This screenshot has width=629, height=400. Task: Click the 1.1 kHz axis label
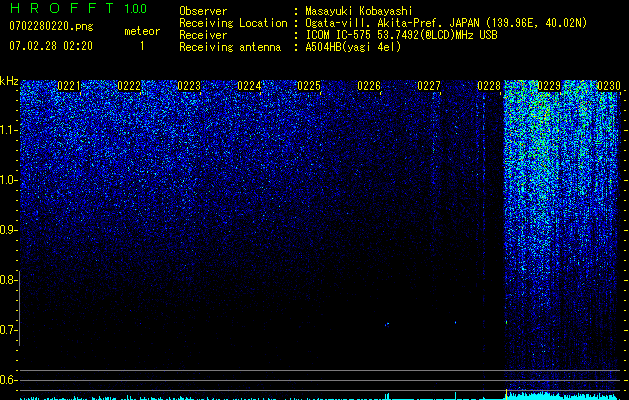(9, 130)
